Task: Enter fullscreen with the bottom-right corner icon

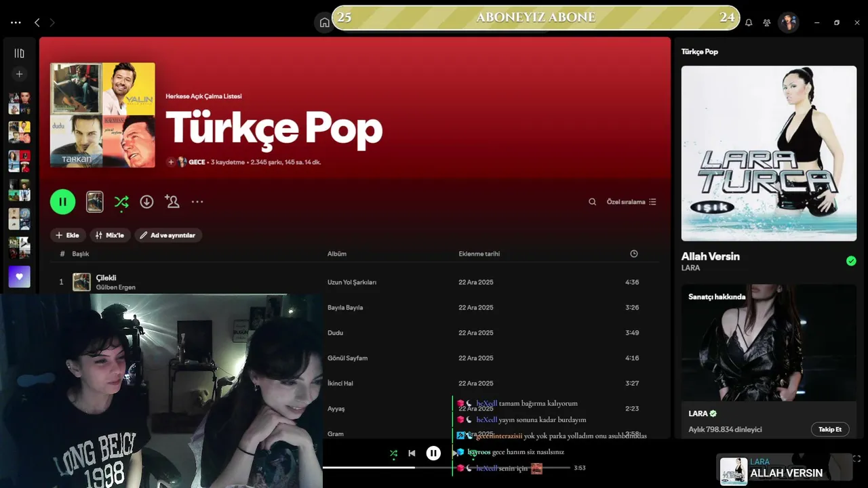Action: (x=856, y=459)
